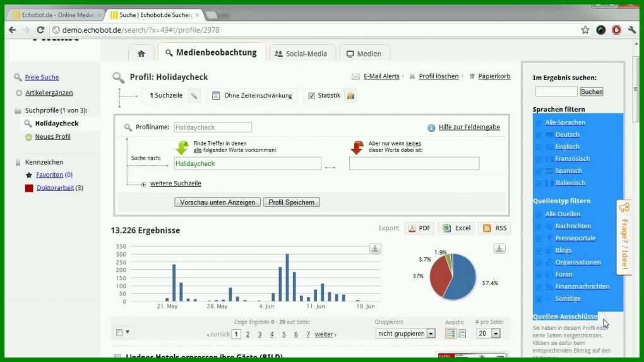Image resolution: width=644 pixels, height=362 pixels.
Task: Click the 'weiter' next page link
Action: click(324, 334)
